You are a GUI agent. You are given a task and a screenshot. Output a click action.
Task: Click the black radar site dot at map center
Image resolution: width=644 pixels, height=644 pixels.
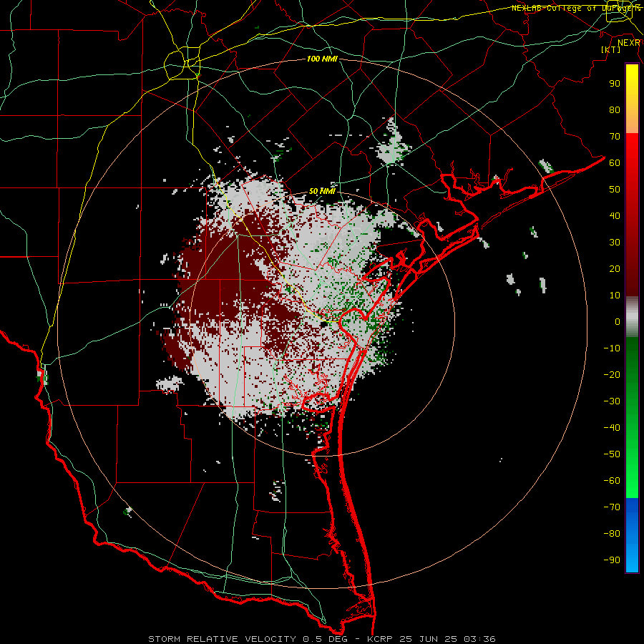click(x=323, y=324)
